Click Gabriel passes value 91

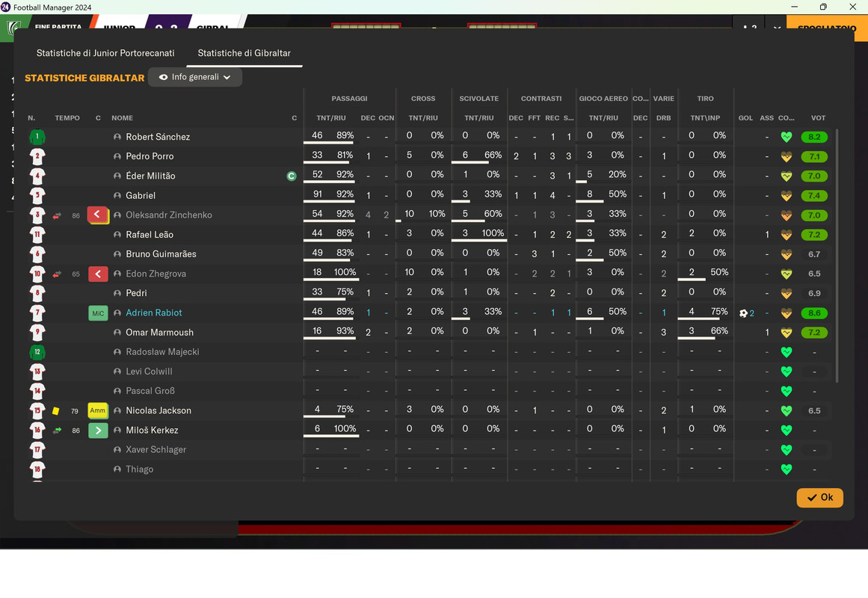[317, 194]
